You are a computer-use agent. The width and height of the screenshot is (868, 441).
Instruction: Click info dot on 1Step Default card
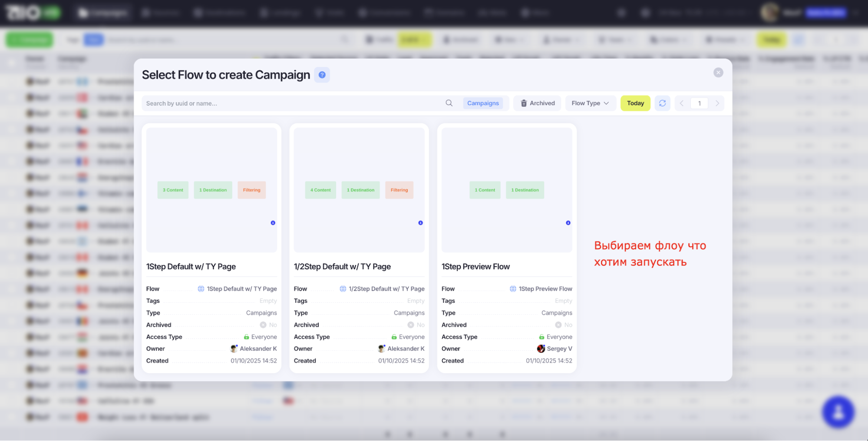click(273, 223)
